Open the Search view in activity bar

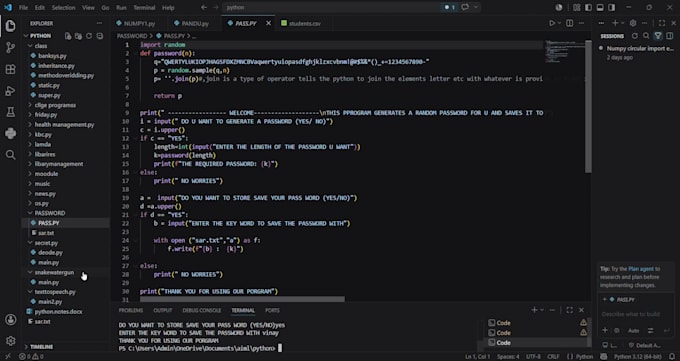pos(10,154)
